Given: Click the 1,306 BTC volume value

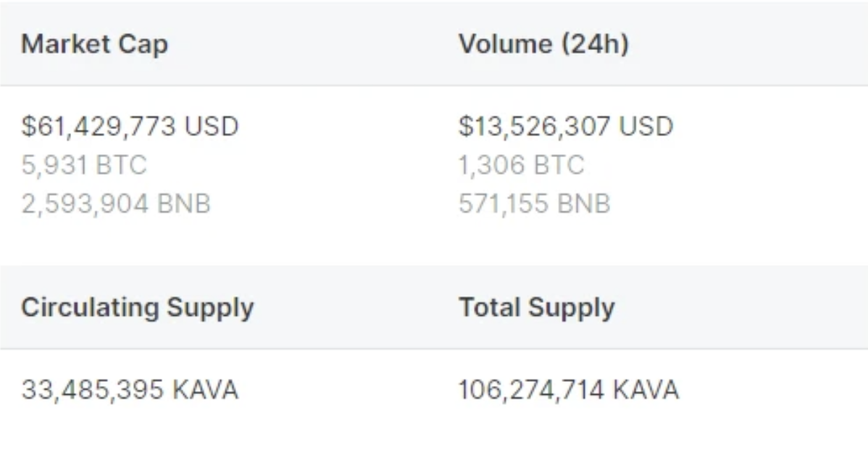Looking at the screenshot, I should pyautogui.click(x=522, y=165).
